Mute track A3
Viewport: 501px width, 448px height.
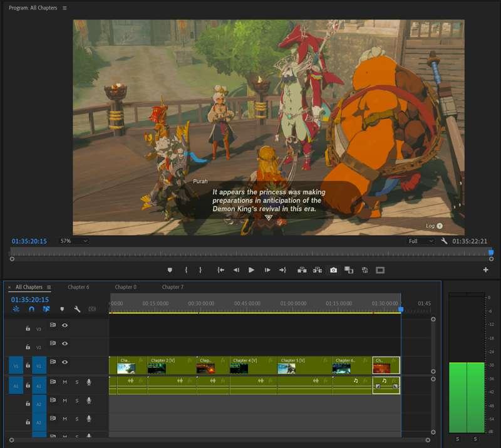(x=65, y=419)
